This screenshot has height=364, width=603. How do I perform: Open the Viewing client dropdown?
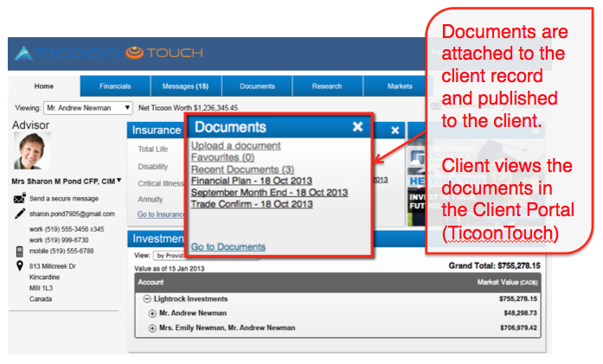pos(88,108)
